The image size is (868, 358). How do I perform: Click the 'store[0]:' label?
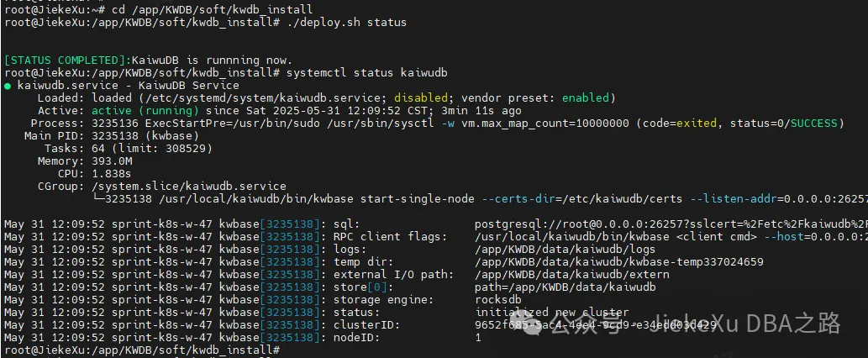tap(364, 287)
